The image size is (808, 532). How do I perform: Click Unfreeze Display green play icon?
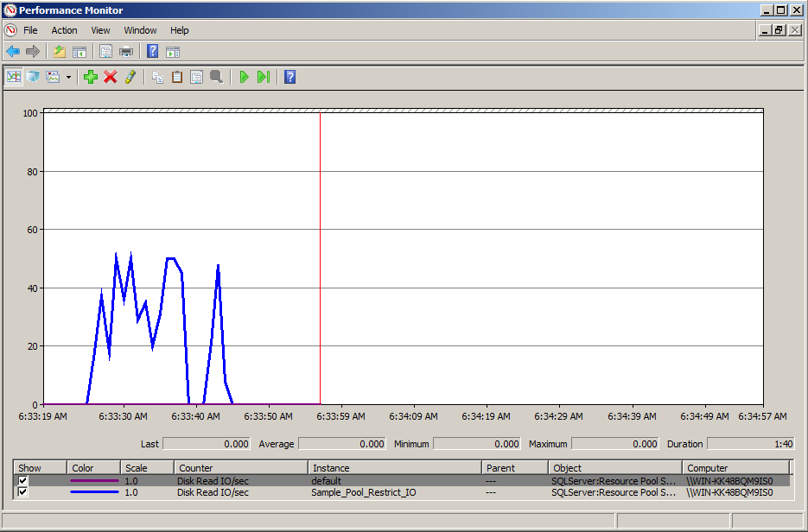pos(244,77)
